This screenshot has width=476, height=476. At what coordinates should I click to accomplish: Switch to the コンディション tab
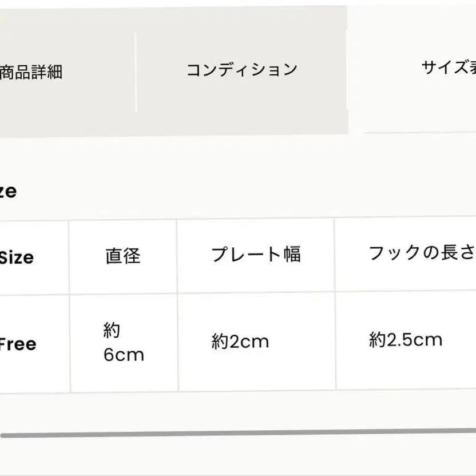(241, 70)
